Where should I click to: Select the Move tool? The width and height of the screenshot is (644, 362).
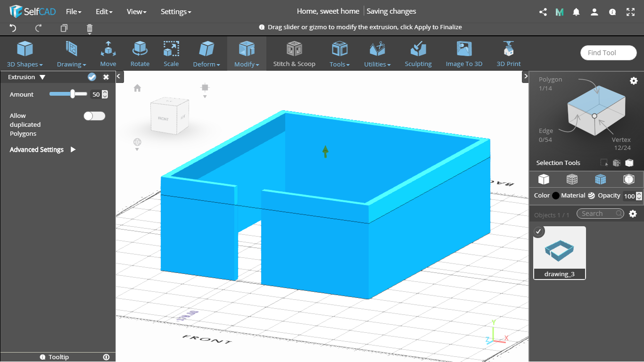tap(108, 54)
